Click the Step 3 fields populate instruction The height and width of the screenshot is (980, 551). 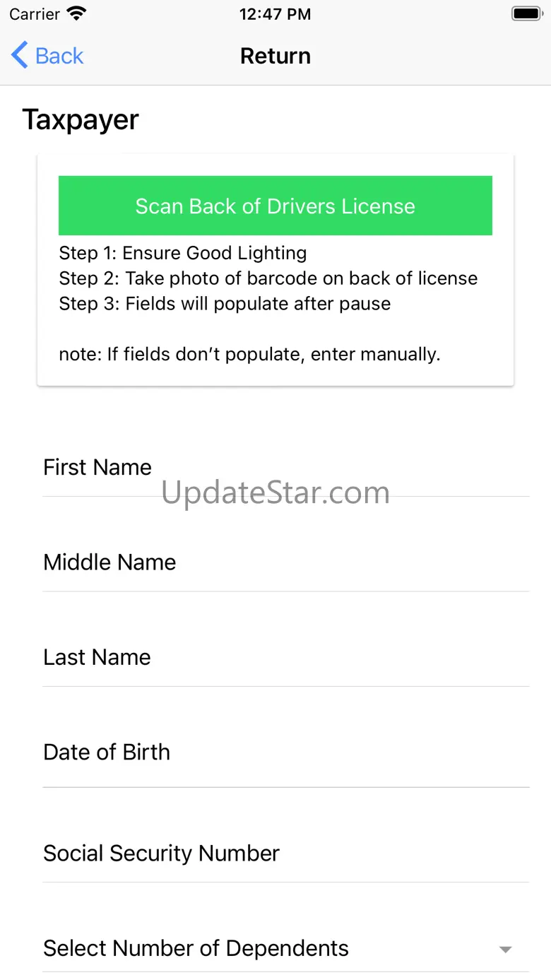coord(225,304)
